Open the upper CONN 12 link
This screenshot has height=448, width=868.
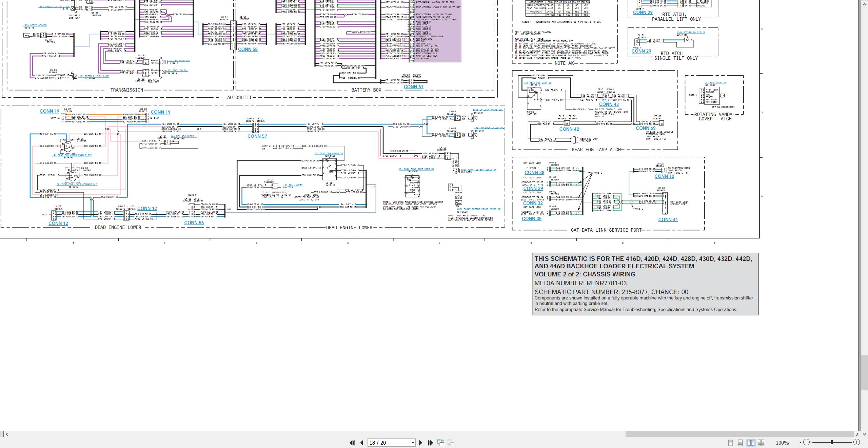point(147,209)
